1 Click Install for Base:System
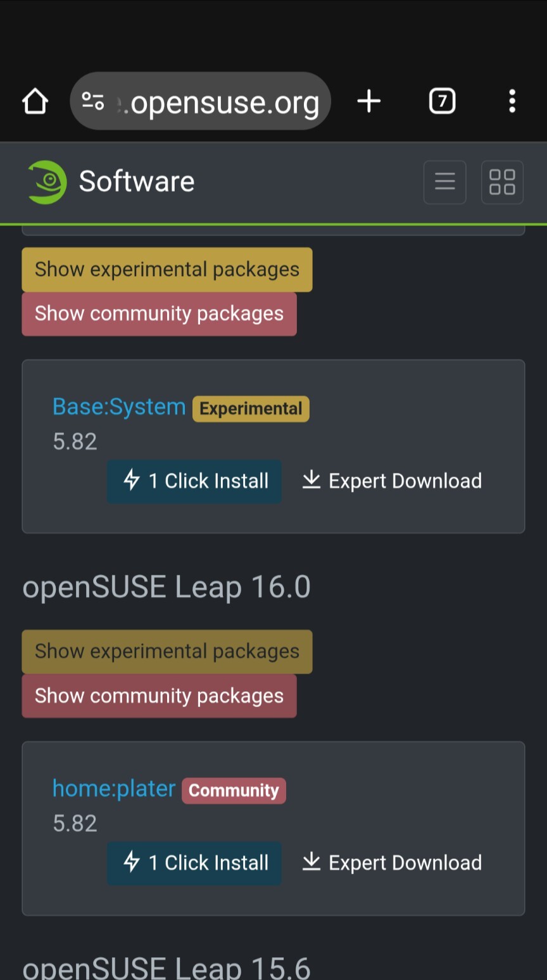Viewport: 547px width, 980px height. click(x=194, y=481)
